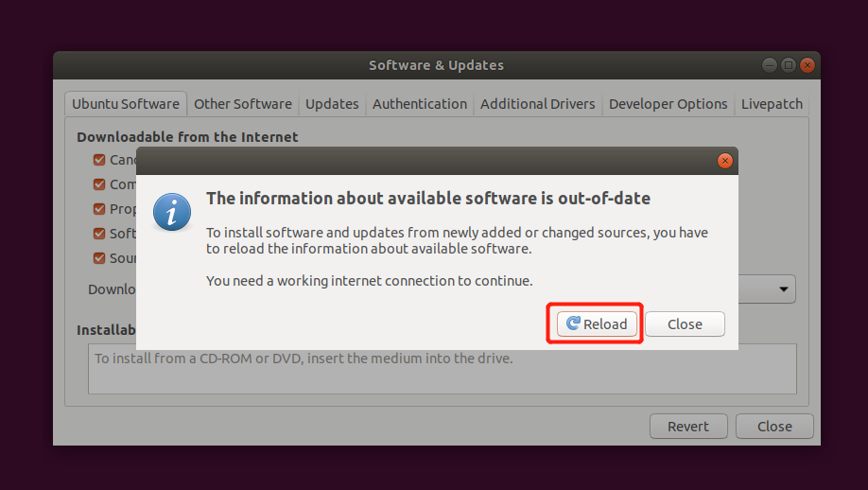Image resolution: width=868 pixels, height=490 pixels.
Task: Click the dialog heading about out-of-date software
Action: coord(428,199)
